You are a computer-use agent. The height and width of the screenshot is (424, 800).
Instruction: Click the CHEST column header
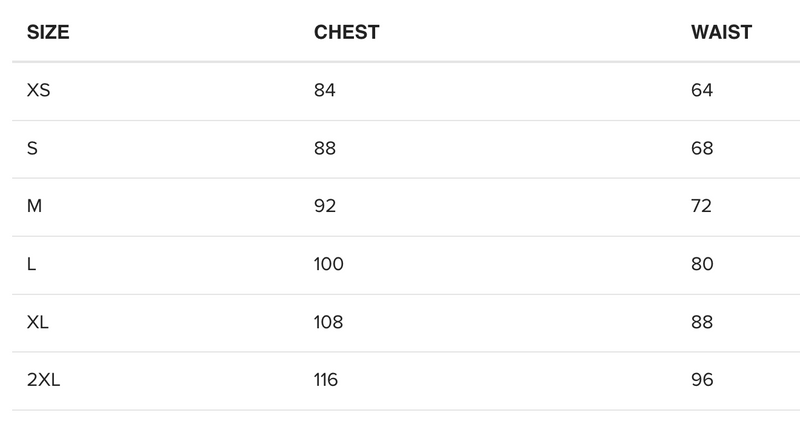coord(346,32)
